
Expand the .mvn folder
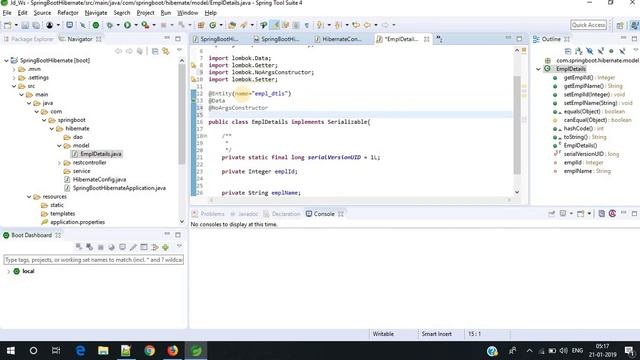pyautogui.click(x=14, y=69)
